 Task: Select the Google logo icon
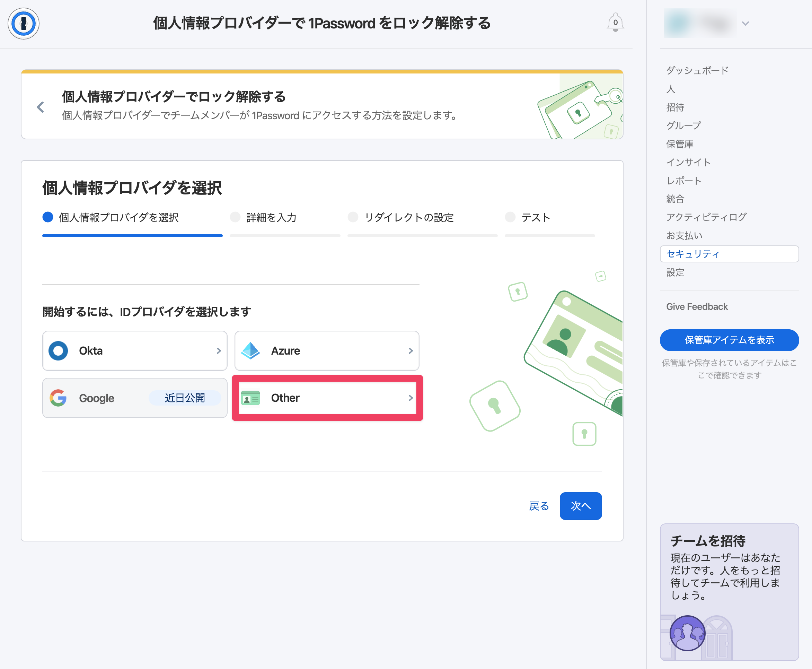(x=58, y=398)
